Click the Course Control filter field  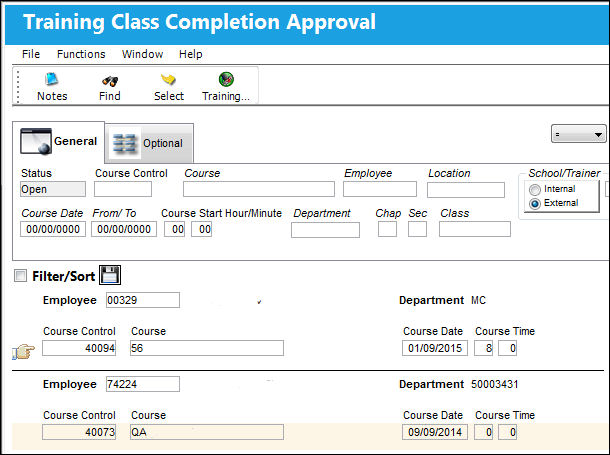123,189
